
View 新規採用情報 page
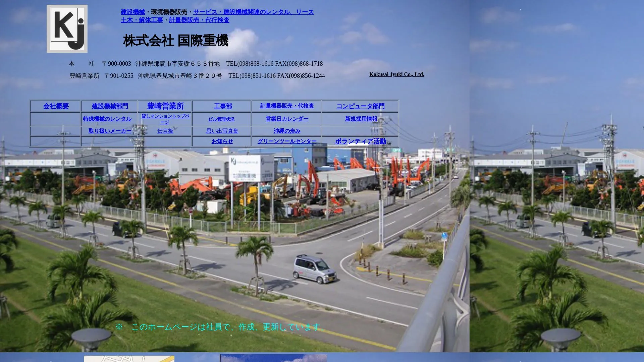[361, 119]
